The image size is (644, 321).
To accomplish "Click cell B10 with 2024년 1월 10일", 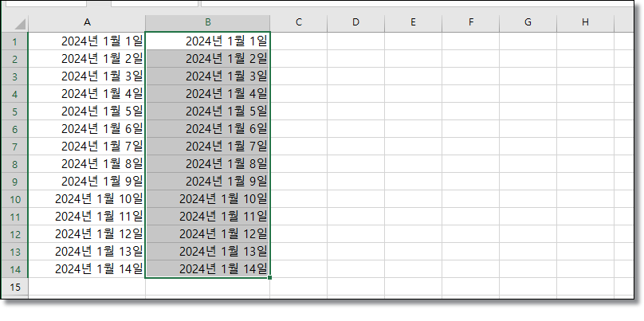I will click(207, 199).
